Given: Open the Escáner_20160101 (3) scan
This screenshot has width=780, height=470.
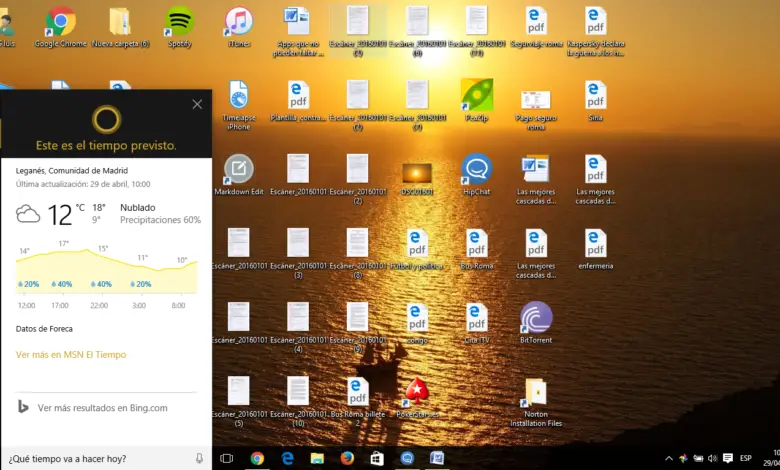Looking at the screenshot, I should click(x=298, y=253).
